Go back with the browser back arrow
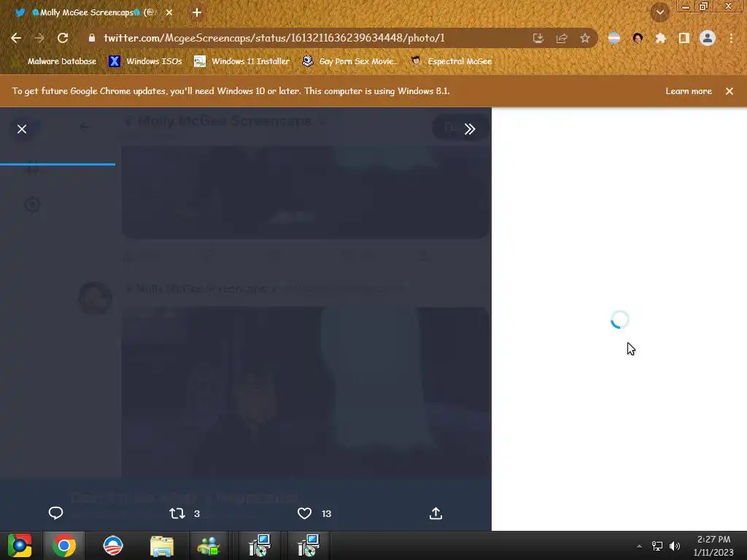The height and width of the screenshot is (560, 747). 16,38
